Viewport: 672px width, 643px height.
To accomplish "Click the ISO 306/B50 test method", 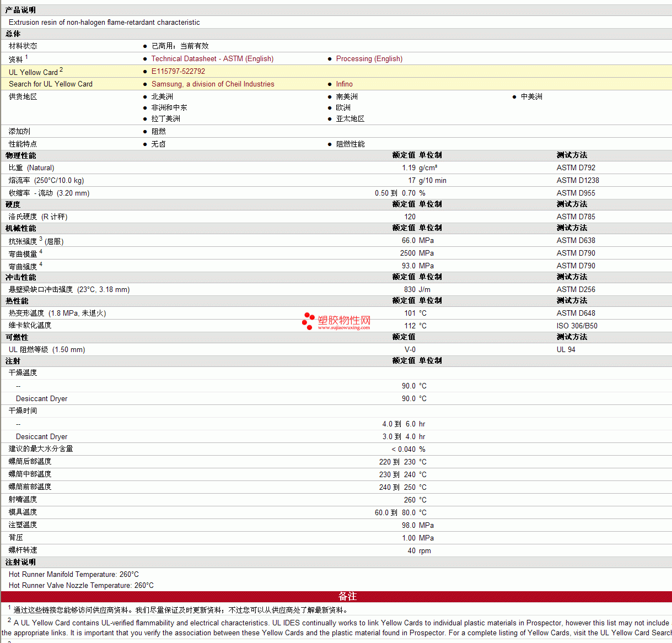I will 577,326.
